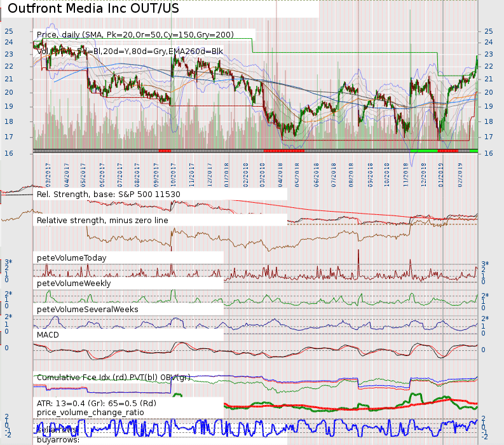
Task: Select "Cumulative Fce Idx (rd) PVT(bl) OBV(gr)" label
Action: click(x=114, y=378)
